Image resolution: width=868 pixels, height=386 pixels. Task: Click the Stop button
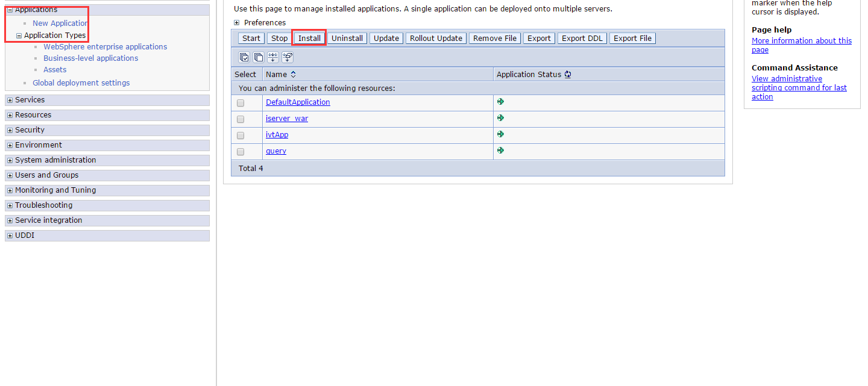tap(279, 38)
